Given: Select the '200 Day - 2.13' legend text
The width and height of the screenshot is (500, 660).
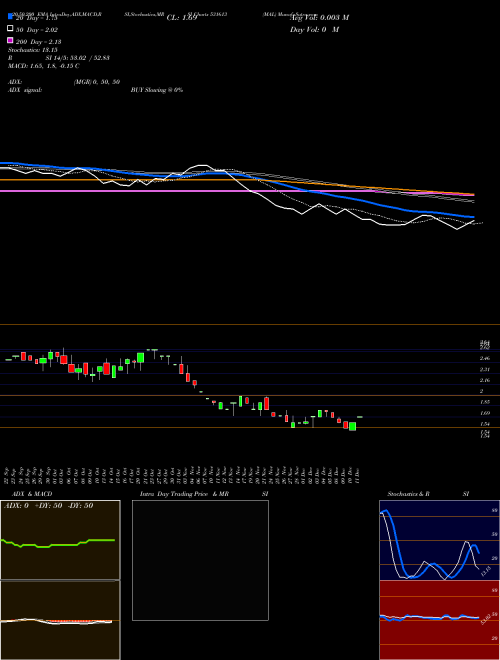Looking at the screenshot, I should (x=39, y=42).
